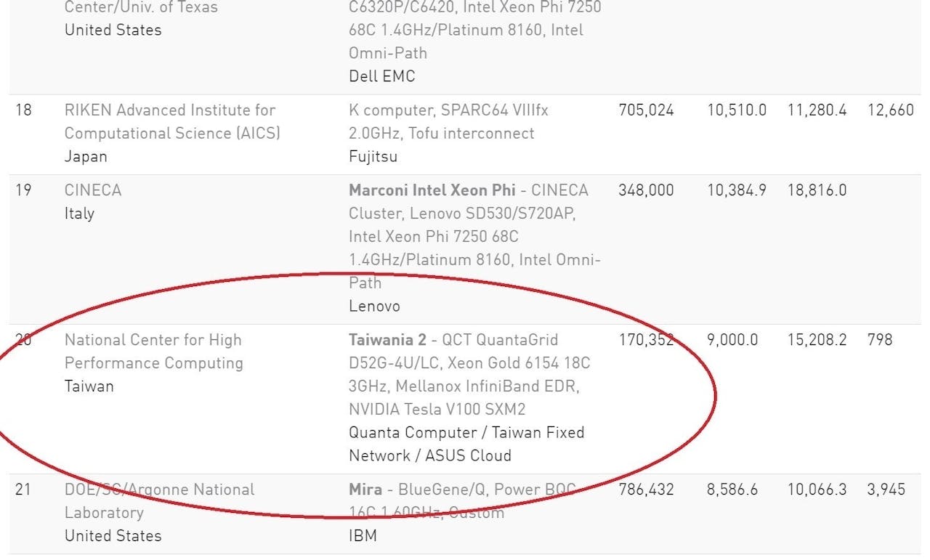Image resolution: width=930 pixels, height=560 pixels.
Task: Click Quanta Computer / Taiwan Fixed Network text
Action: click(x=466, y=433)
